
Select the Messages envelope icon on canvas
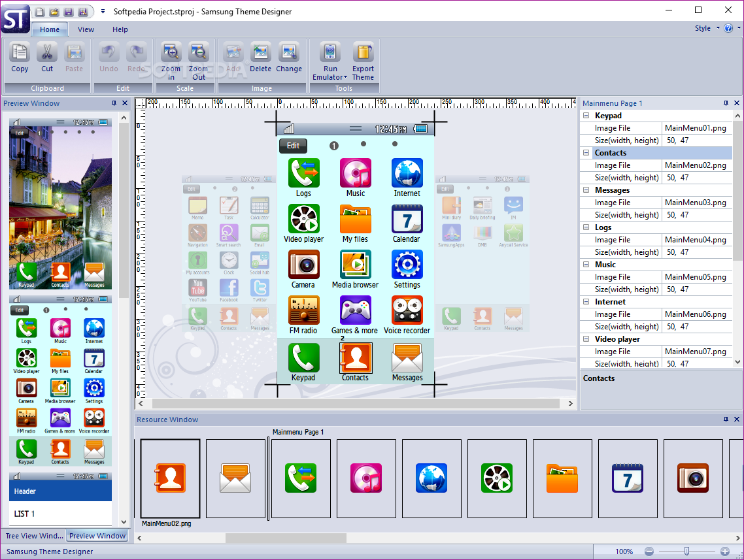407,357
